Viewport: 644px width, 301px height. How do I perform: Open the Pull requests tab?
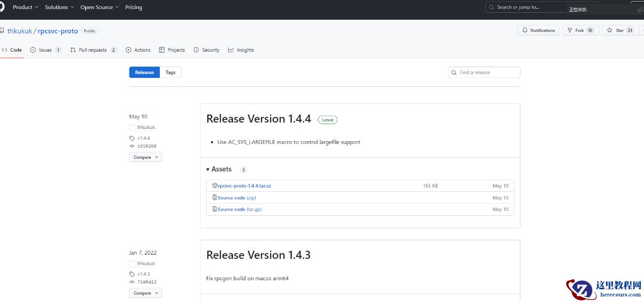pos(93,50)
